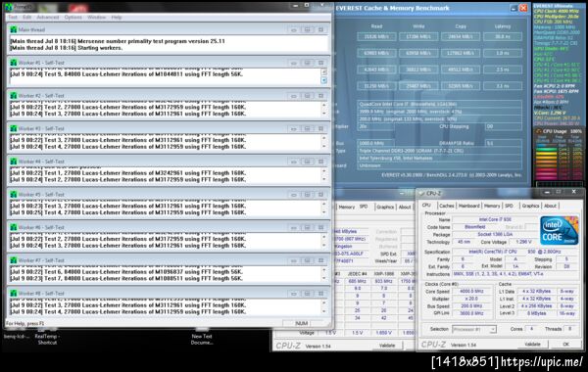Click the Test 9 M1044811 line in Worker #1
Image resolution: width=588 pixels, height=372 pixels.
pyautogui.click(x=126, y=74)
